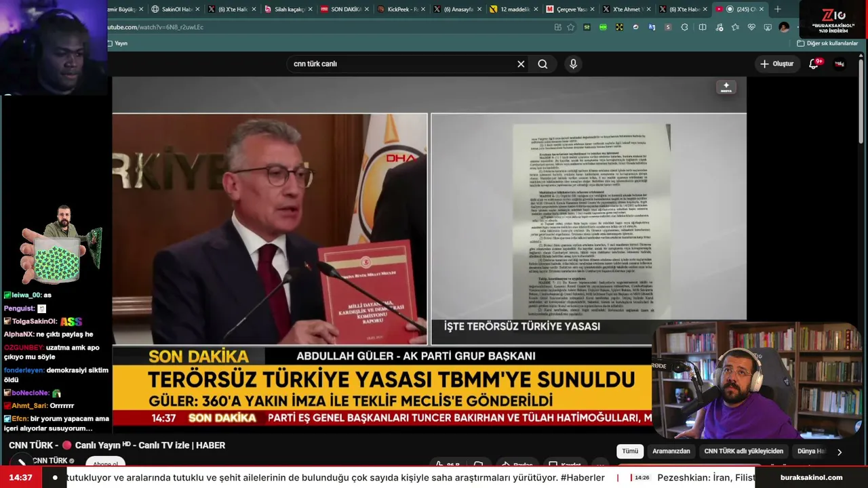Open the app-grid icon in address bar
The height and width of the screenshot is (488, 868).
click(557, 27)
